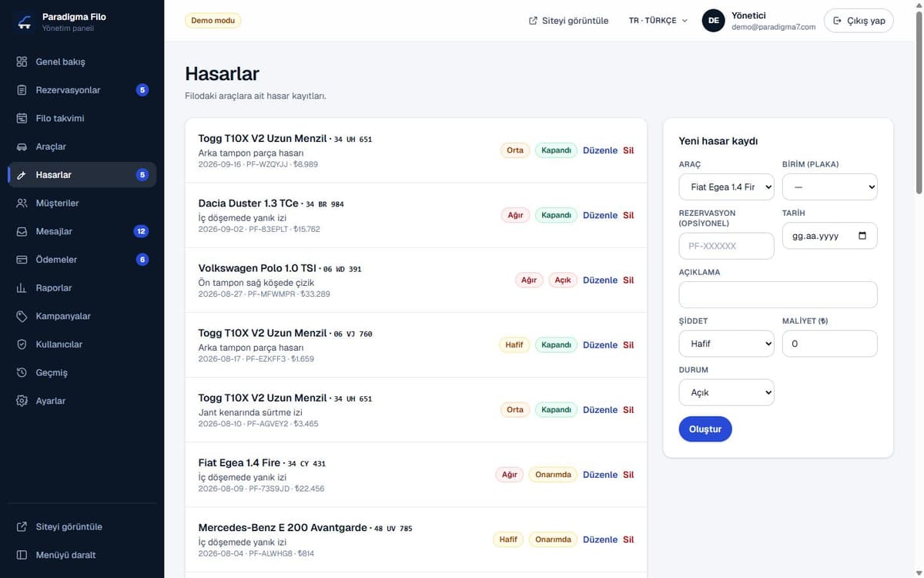The image size is (924, 578).
Task: Click the Ayarlar gear icon
Action: [x=22, y=401]
